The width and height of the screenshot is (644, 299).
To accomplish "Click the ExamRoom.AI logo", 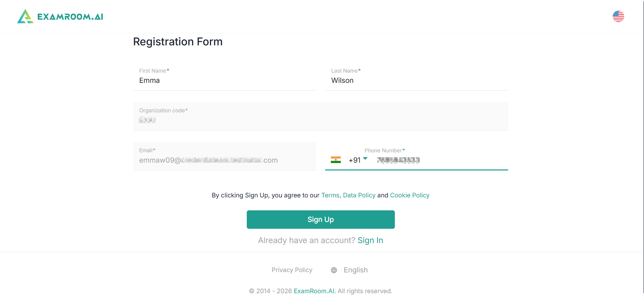I will [x=25, y=16].
